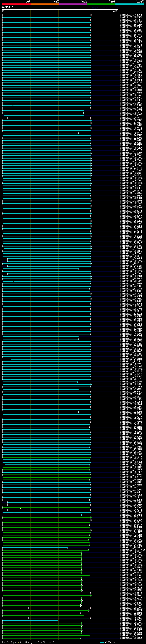Select the UniRef100_Q2PYX5 label
Screen dimensions: 146x644
131,63
